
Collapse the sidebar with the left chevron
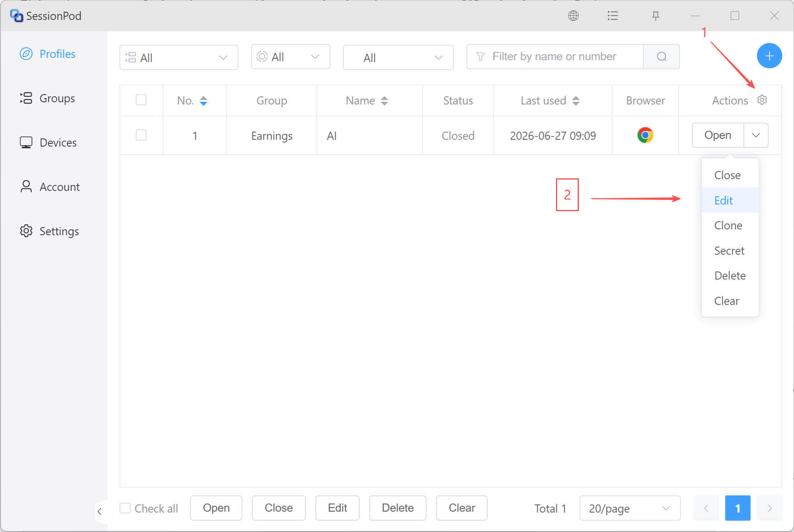[x=100, y=512]
